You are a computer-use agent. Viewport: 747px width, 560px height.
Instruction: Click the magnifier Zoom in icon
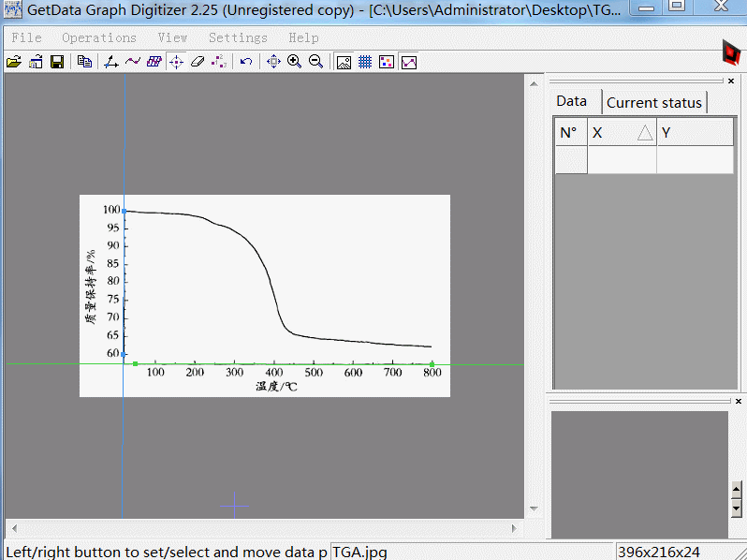pos(294,62)
